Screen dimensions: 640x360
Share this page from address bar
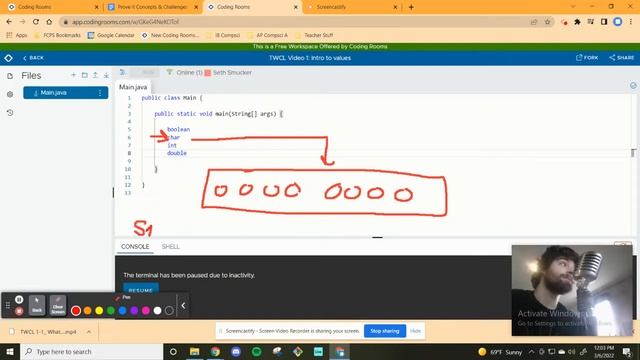click(534, 22)
